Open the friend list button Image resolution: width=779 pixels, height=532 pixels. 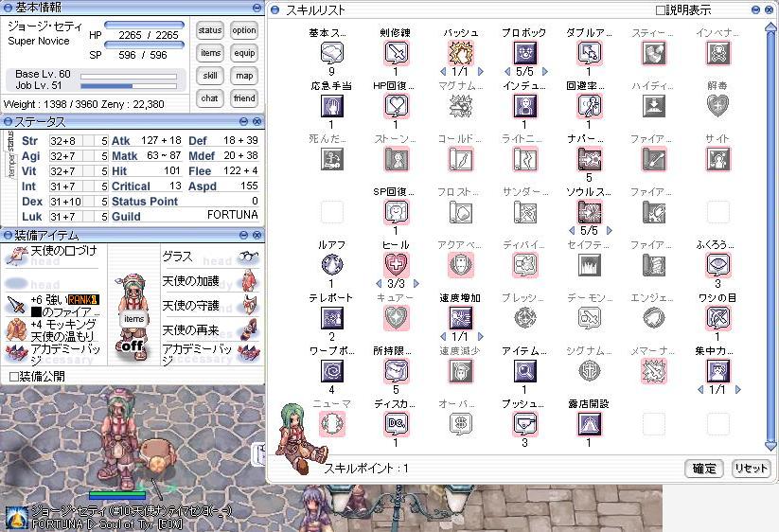[244, 98]
